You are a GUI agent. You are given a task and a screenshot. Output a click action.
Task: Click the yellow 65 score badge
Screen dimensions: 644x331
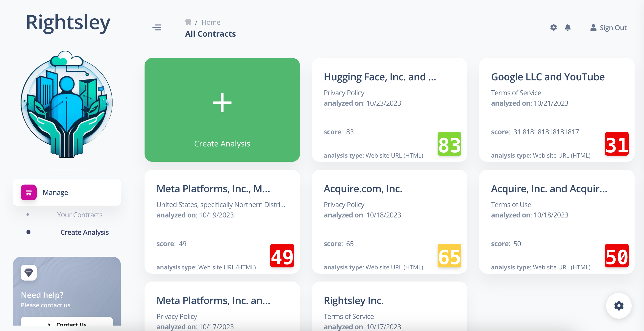(x=449, y=256)
